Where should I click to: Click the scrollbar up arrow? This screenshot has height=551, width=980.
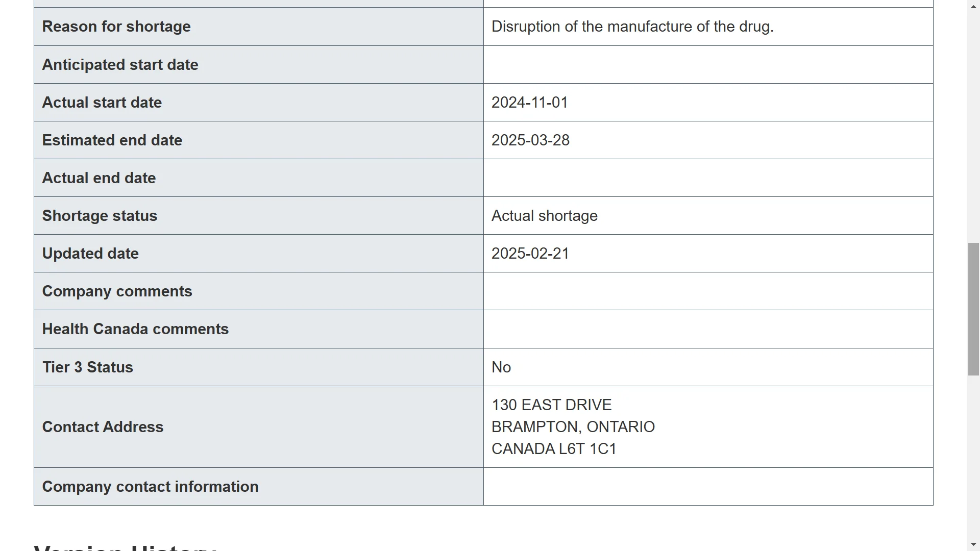(973, 6)
